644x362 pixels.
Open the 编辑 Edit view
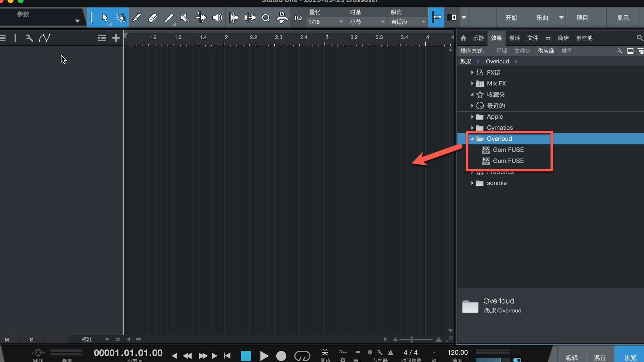pos(572,357)
